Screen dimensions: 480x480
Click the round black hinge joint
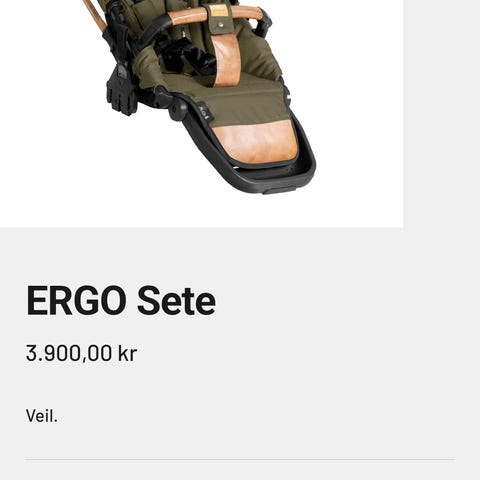tap(178, 109)
